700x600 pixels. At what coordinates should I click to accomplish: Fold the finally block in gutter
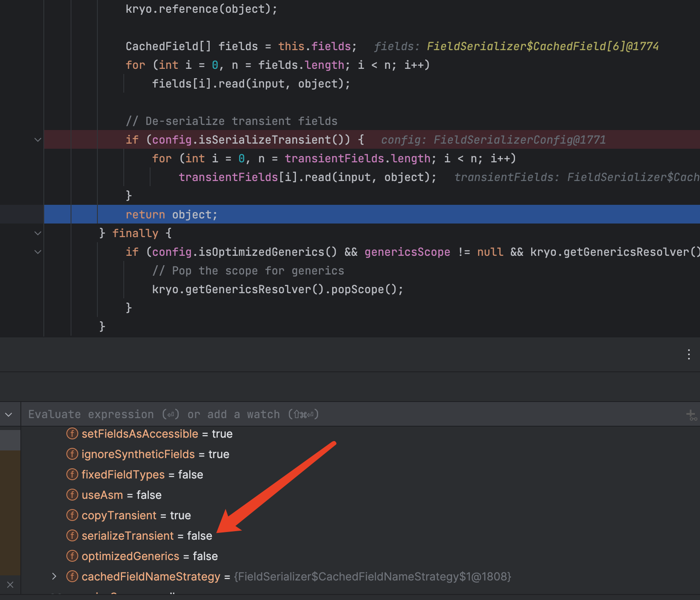pos(38,233)
